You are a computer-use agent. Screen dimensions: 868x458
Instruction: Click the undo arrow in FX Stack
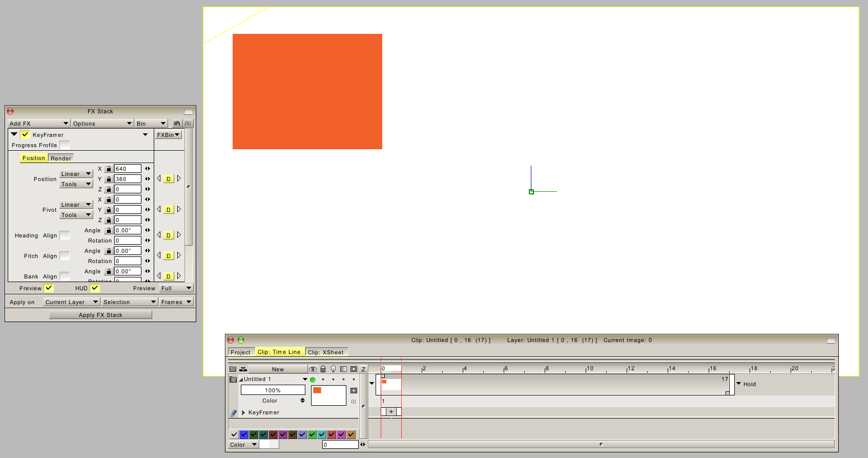(177, 124)
